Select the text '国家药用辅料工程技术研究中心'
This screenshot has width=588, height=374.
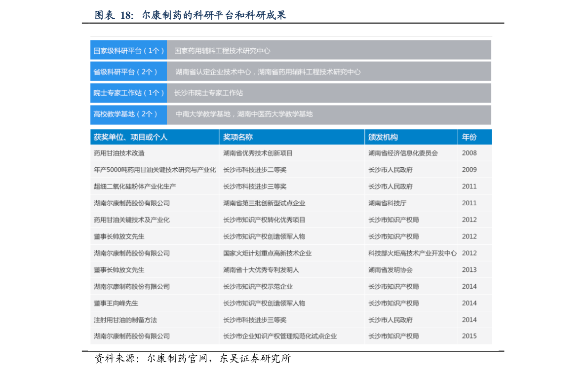[x=222, y=51]
